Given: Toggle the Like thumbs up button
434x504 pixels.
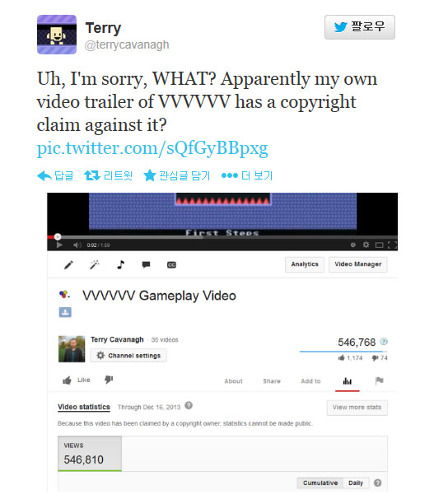Looking at the screenshot, I should (x=77, y=380).
